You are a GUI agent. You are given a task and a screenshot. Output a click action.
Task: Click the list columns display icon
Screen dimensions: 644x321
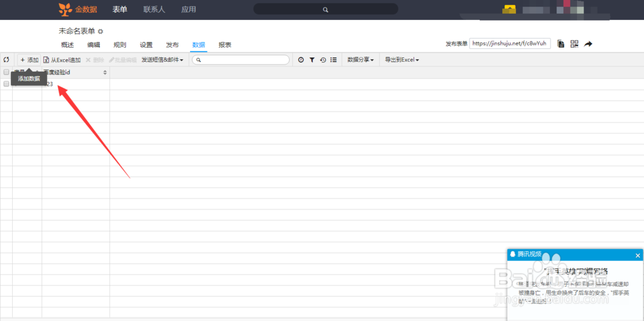tap(334, 60)
